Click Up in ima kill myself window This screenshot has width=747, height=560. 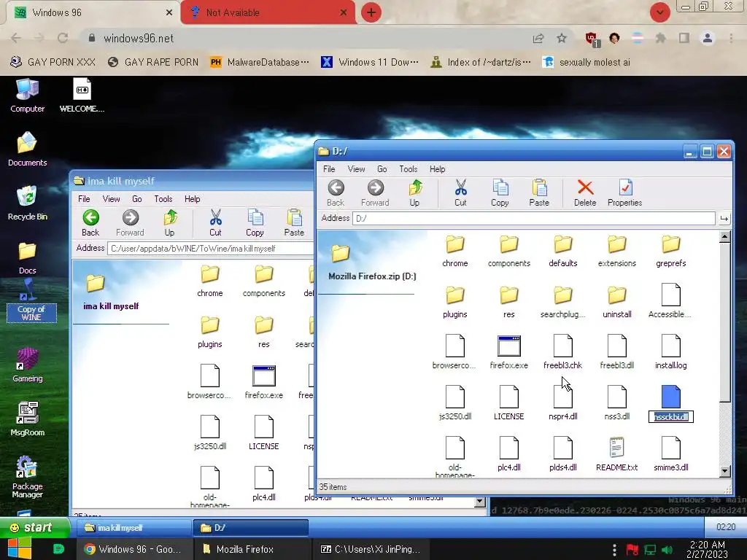click(x=169, y=222)
